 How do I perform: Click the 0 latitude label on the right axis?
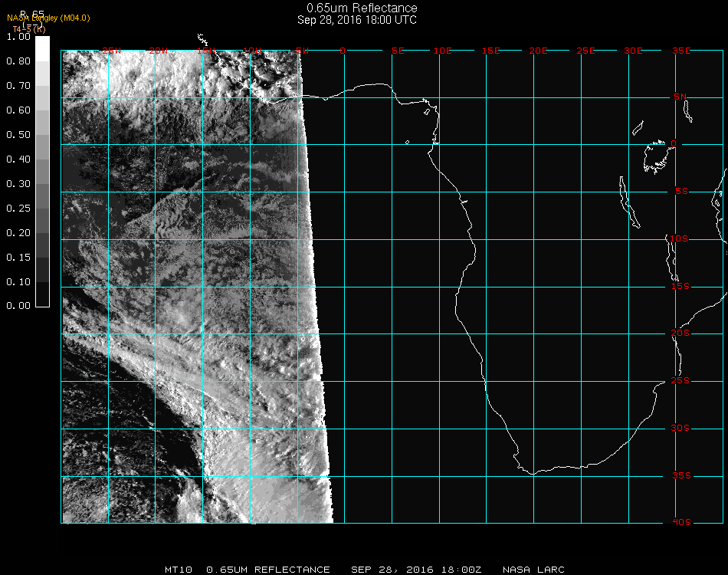[674, 143]
